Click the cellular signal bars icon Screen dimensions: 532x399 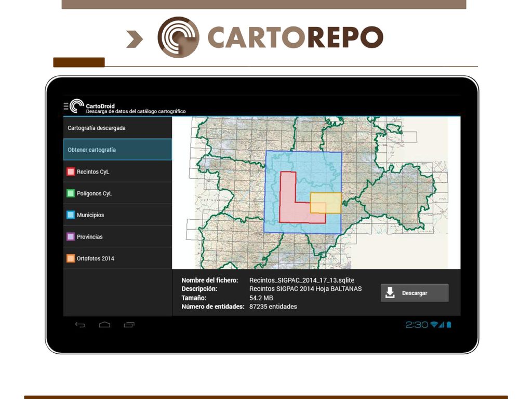pyautogui.click(x=442, y=325)
